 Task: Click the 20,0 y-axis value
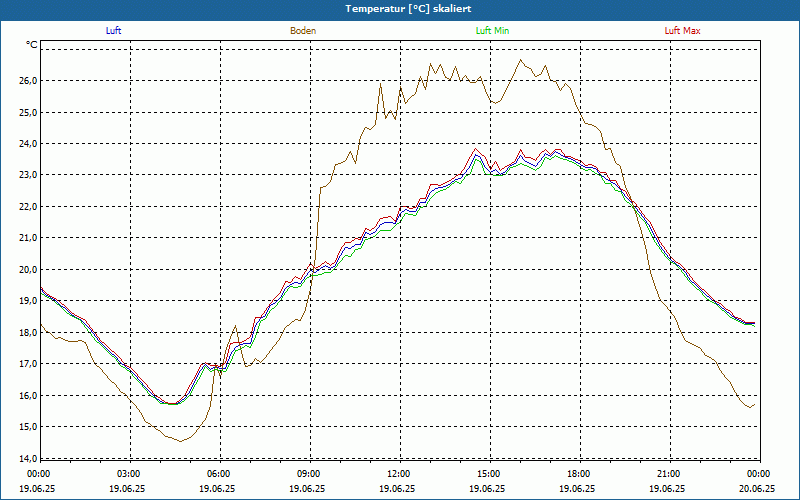[29, 269]
